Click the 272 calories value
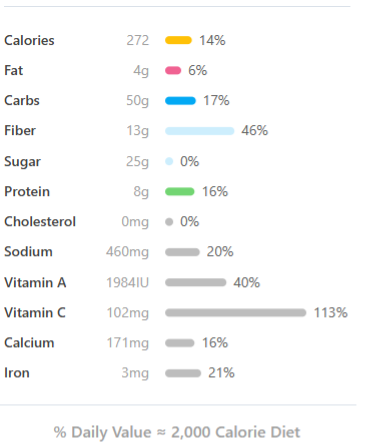The height and width of the screenshot is (447, 365). click(x=138, y=40)
